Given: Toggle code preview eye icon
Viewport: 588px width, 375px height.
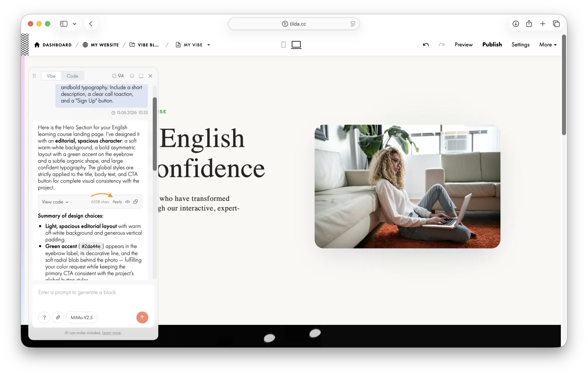Looking at the screenshot, I should point(128,202).
